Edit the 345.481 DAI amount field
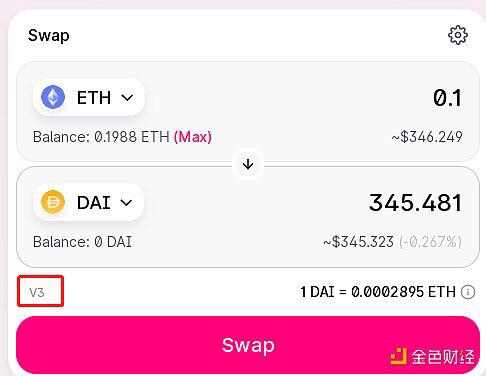 (415, 203)
